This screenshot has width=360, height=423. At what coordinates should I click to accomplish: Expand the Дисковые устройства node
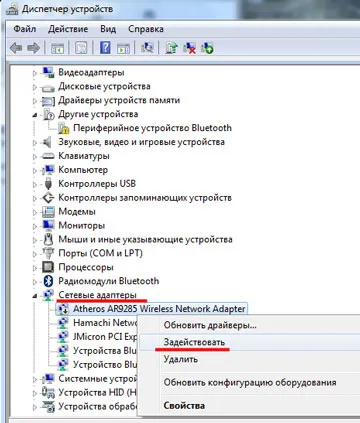click(35, 87)
